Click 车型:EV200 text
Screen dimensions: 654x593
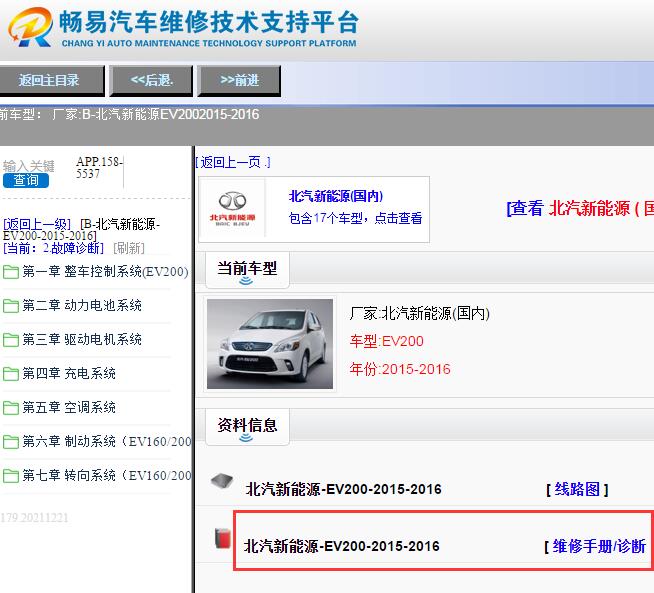pos(387,341)
